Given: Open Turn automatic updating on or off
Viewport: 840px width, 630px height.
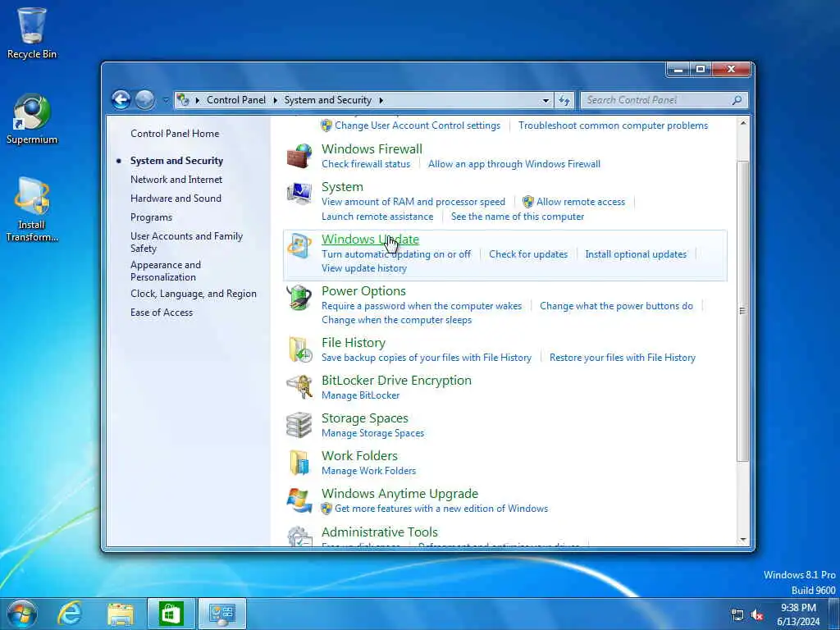Looking at the screenshot, I should (396, 254).
